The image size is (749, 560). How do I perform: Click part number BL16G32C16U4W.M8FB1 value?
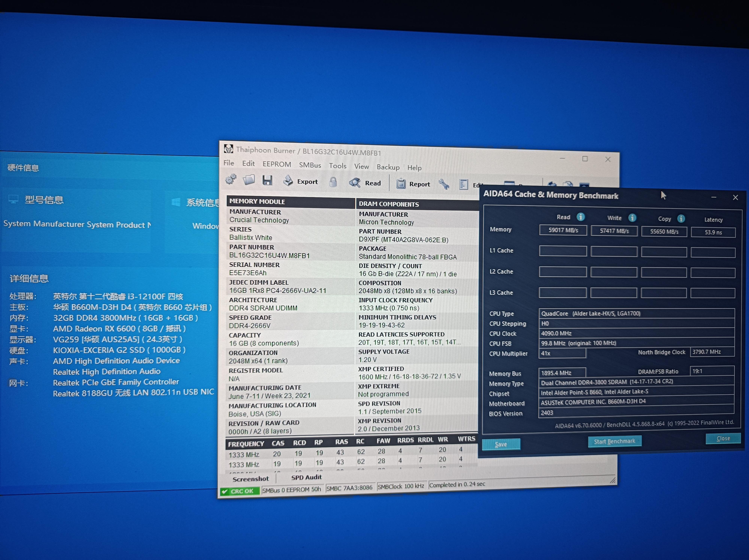[269, 255]
